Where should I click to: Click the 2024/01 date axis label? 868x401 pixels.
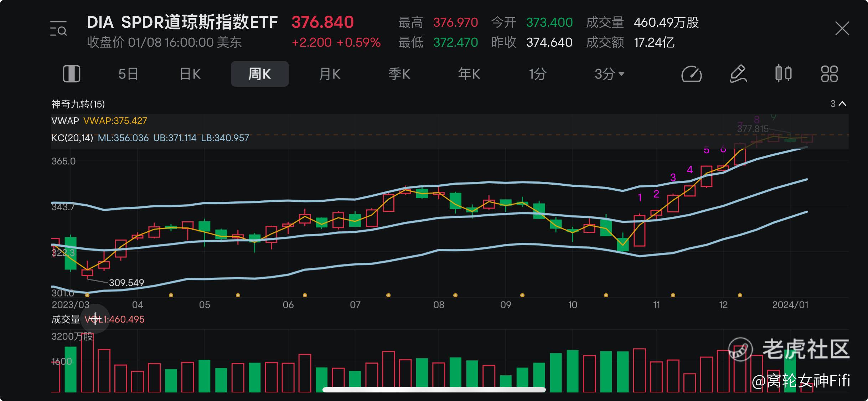click(x=790, y=305)
